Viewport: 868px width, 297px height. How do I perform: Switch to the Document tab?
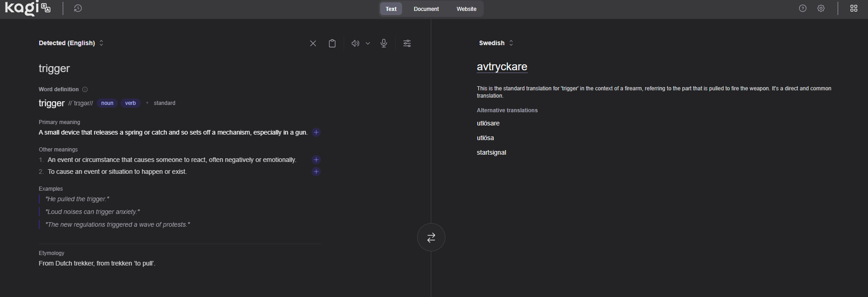426,9
